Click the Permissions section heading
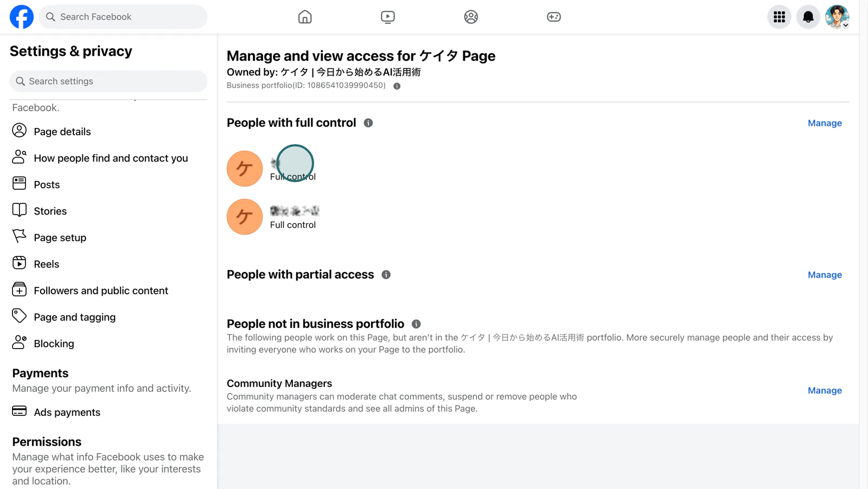This screenshot has width=868, height=489. pos(47,442)
